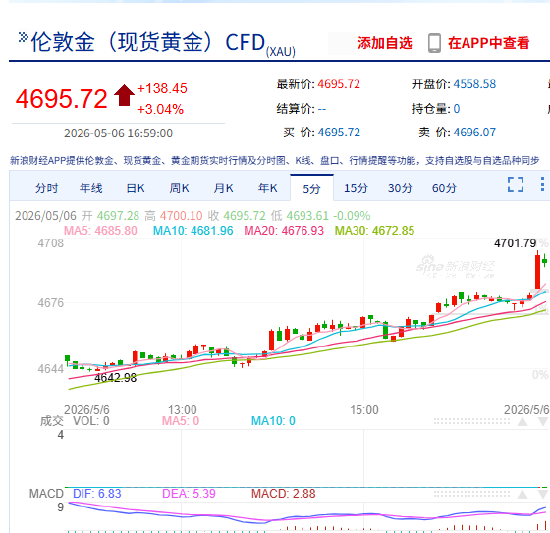This screenshot has width=550, height=533.
Task: Click the MACD: 2.88 indicator label
Action: tap(283, 494)
